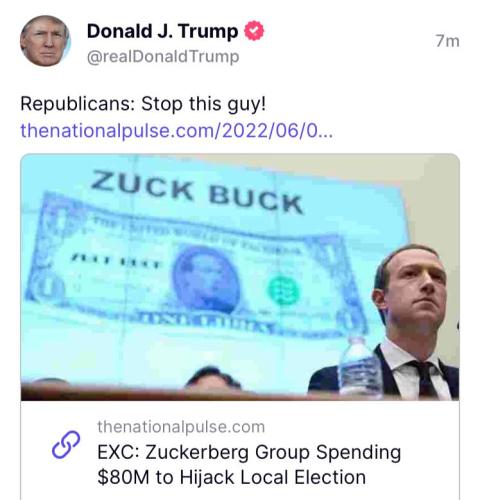This screenshot has width=480, height=500.
Task: Open the thenationalpulse.com/2022/06/0... URL
Action: (x=177, y=130)
